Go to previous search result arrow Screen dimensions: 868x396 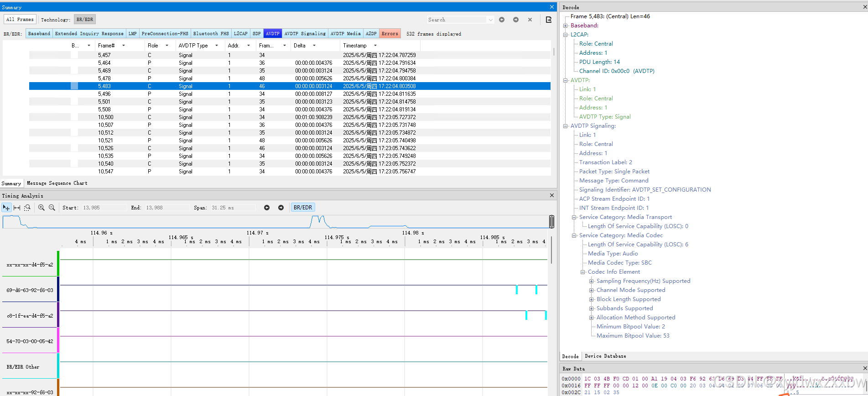click(502, 20)
